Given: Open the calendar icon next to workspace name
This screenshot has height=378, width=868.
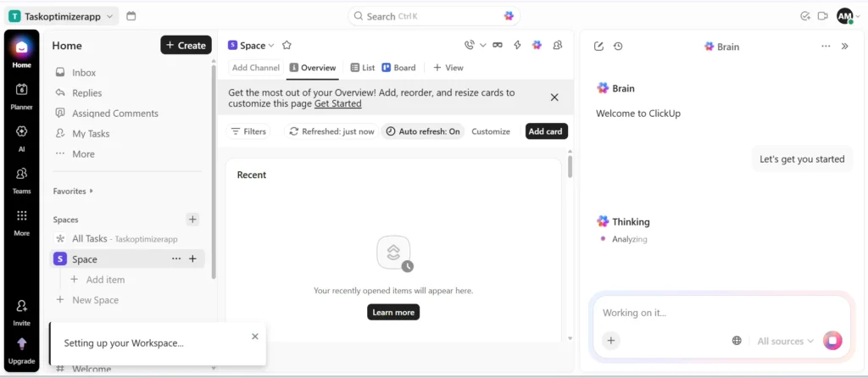Looking at the screenshot, I should pyautogui.click(x=131, y=16).
